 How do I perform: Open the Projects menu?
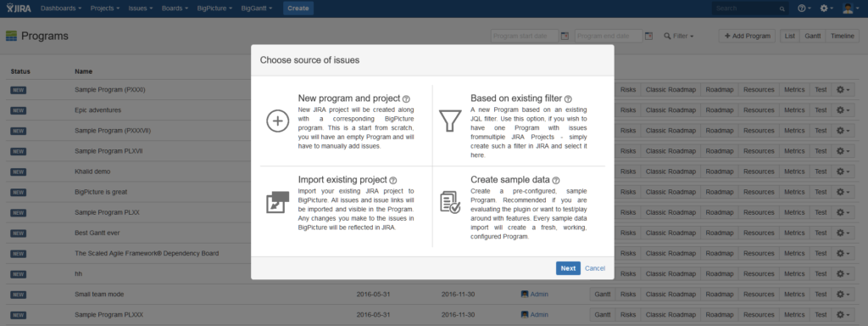(106, 8)
